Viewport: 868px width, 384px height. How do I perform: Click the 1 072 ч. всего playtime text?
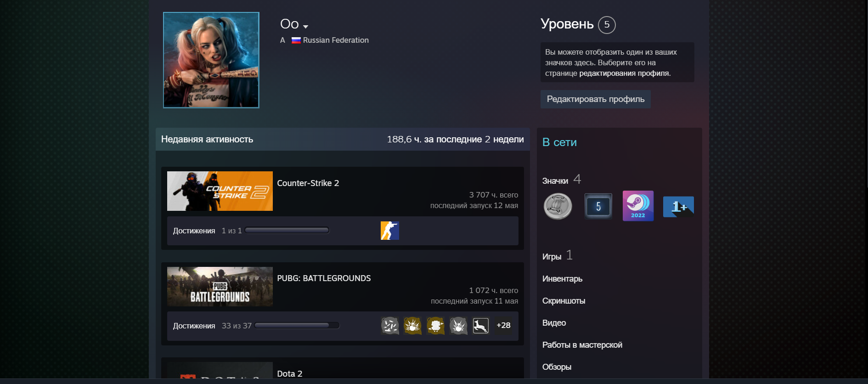(494, 290)
